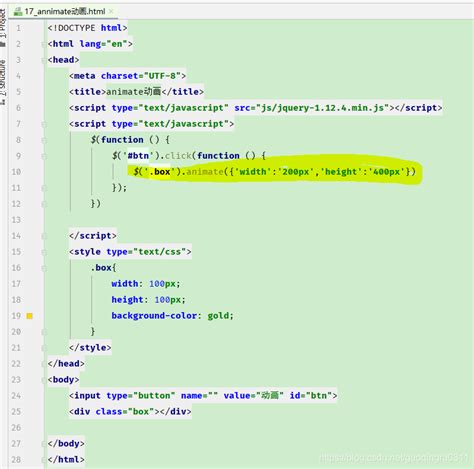Close the 17_annimate动画.html tab

tap(111, 11)
